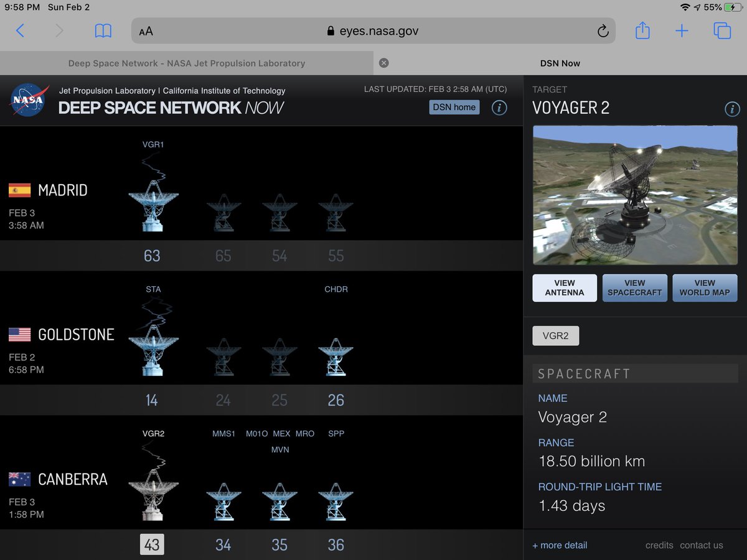Click STA label above Goldstone dish 14
Viewport: 747px width, 560px height.
click(x=153, y=289)
